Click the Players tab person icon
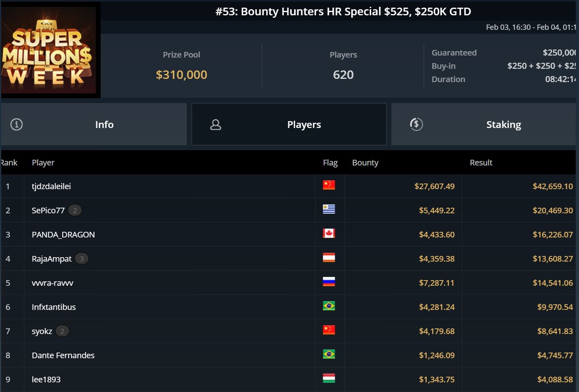This screenshot has height=392, width=579. pos(216,125)
